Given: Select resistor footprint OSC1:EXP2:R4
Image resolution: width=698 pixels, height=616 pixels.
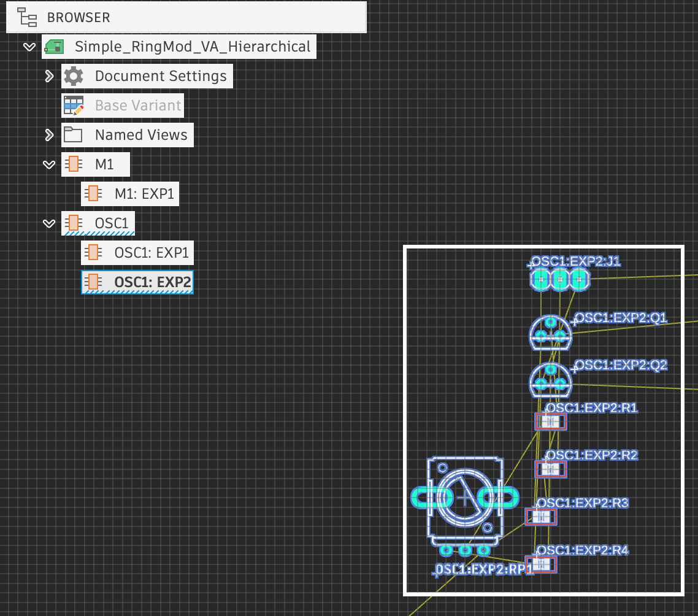Looking at the screenshot, I should tap(541, 564).
